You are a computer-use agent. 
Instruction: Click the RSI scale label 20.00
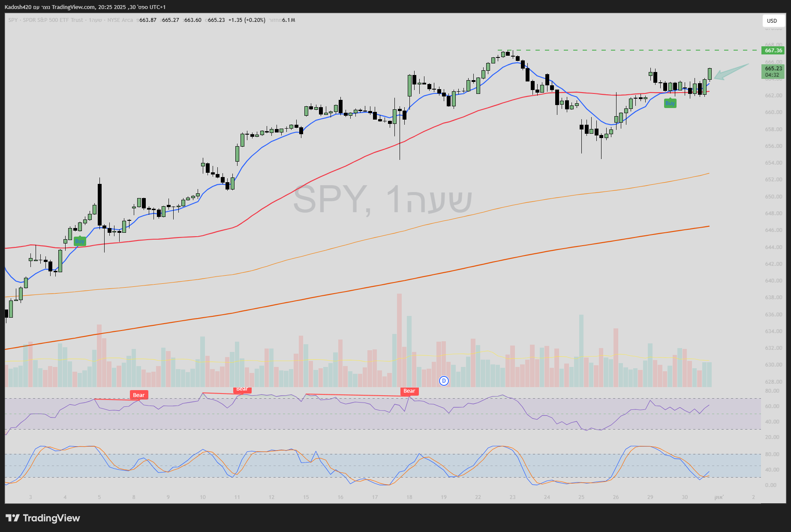(x=772, y=437)
